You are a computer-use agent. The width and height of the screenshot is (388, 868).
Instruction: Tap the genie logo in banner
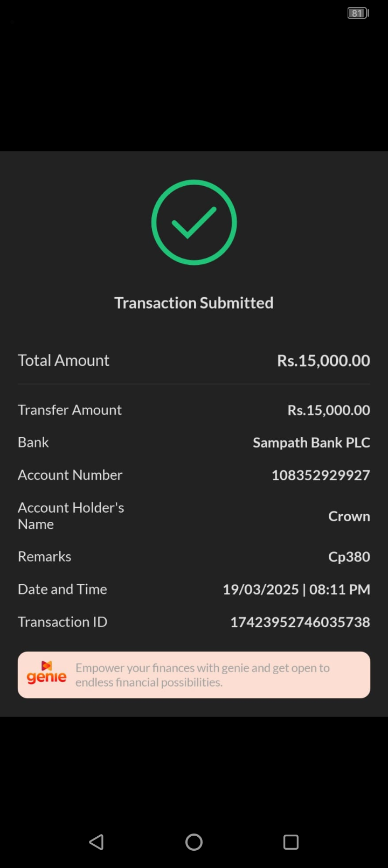pyautogui.click(x=47, y=674)
